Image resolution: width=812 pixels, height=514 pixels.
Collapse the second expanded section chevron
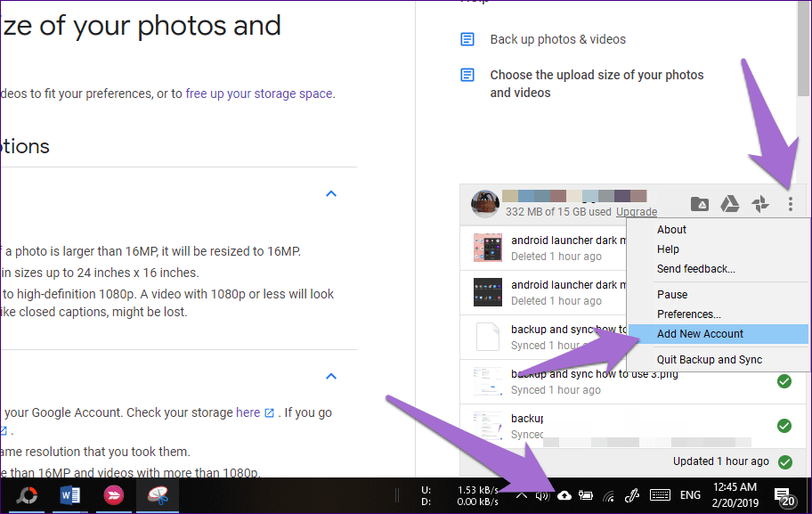tap(331, 376)
